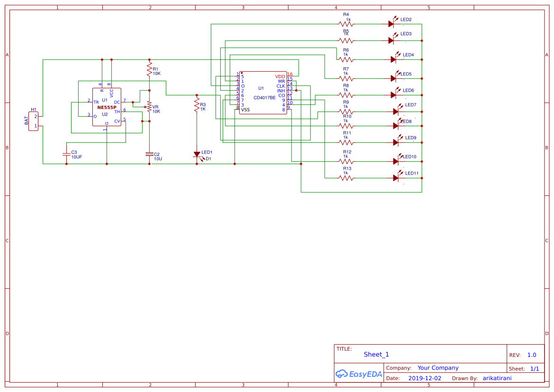
Task: Click the CO pin label
Action: (x=282, y=96)
